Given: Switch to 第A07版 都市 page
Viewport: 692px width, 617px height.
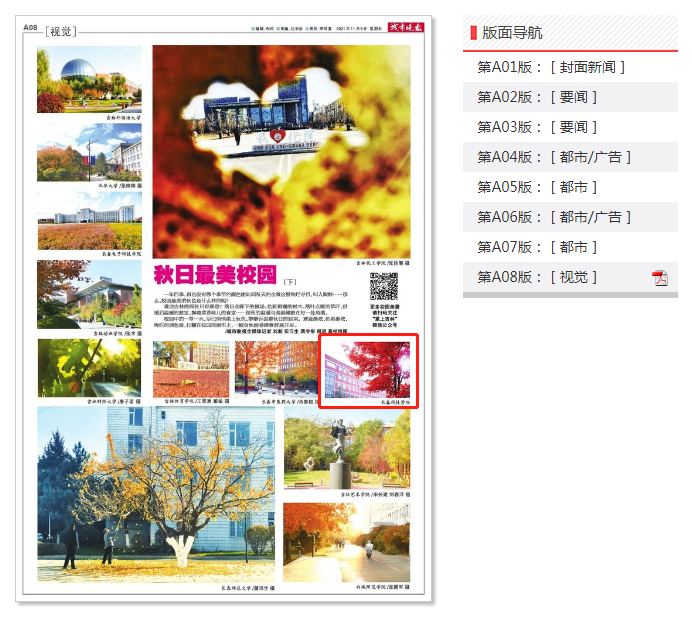Looking at the screenshot, I should pos(537,247).
